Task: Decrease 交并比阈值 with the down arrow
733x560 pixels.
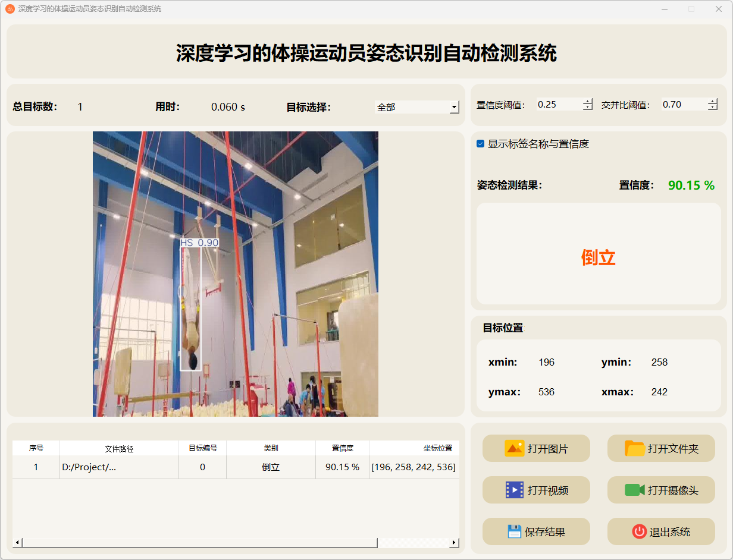Action: tap(713, 108)
